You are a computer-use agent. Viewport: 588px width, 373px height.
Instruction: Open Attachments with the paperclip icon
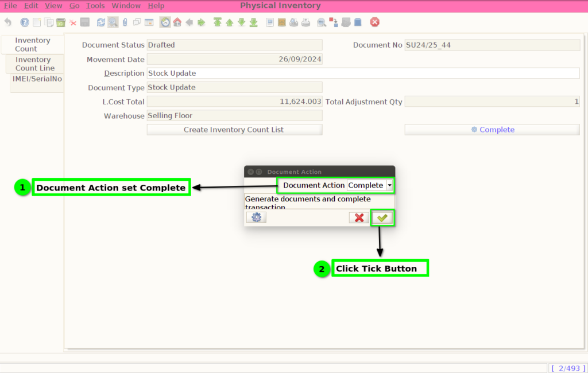[125, 22]
